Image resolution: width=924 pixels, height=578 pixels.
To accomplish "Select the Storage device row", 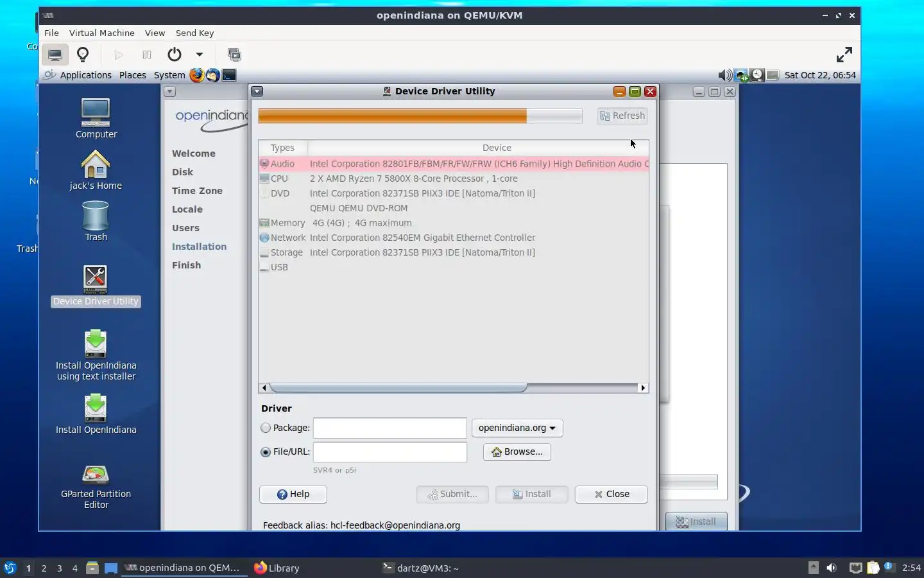I will pyautogui.click(x=454, y=252).
